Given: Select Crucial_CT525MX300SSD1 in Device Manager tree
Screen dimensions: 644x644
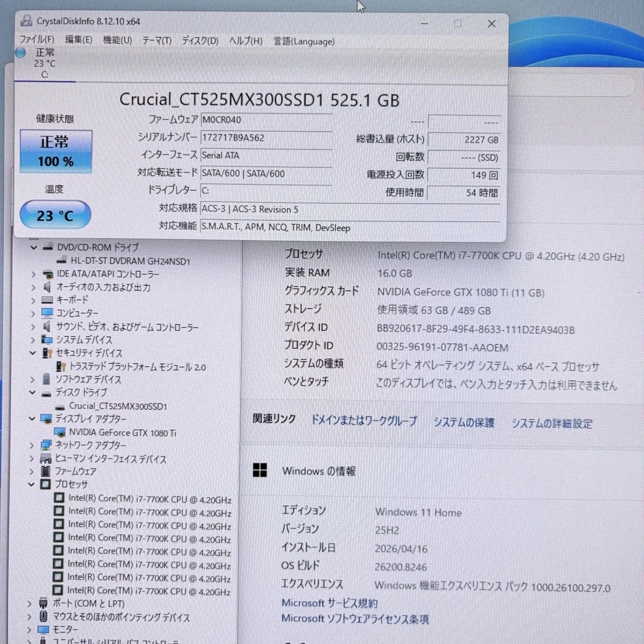Looking at the screenshot, I should point(118,406).
